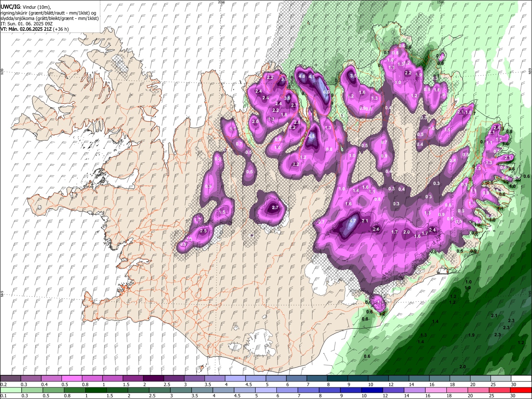Pick deep navy rain swatch between 10 and 12
The width and height of the screenshot is (532, 399).
[372, 390]
